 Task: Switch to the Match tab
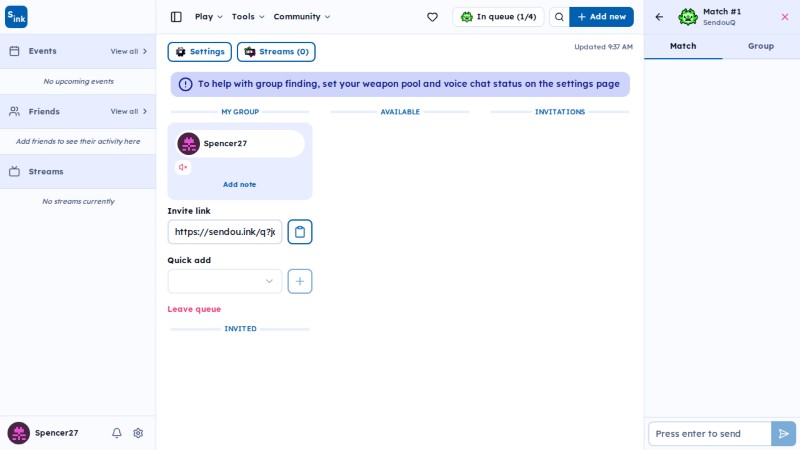[x=683, y=46]
